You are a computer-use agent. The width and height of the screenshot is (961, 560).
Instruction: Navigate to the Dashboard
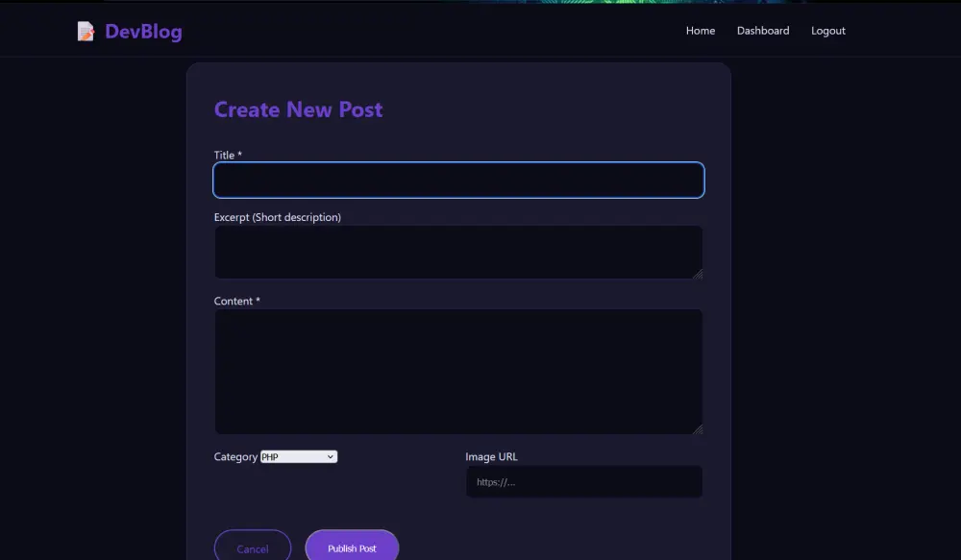(x=763, y=31)
